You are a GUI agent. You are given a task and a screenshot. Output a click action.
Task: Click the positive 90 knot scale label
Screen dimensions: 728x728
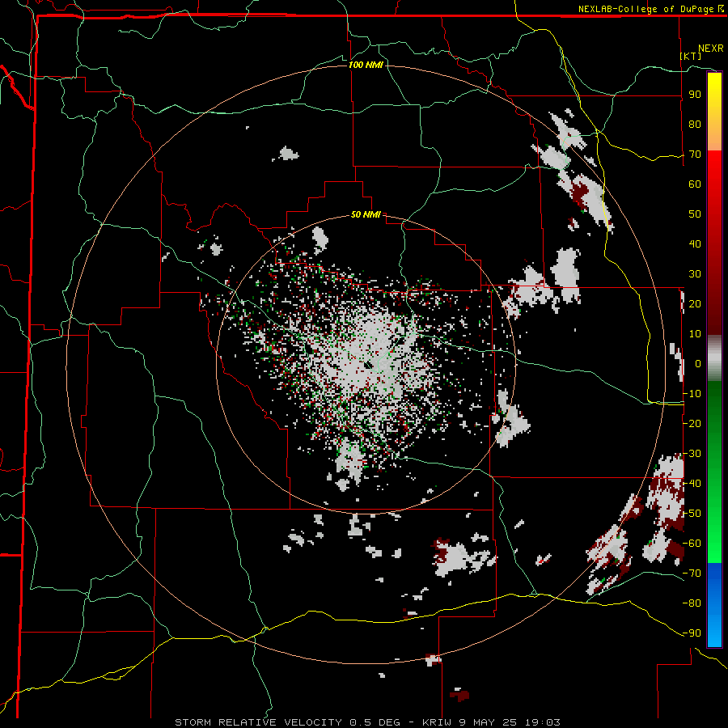695,95
